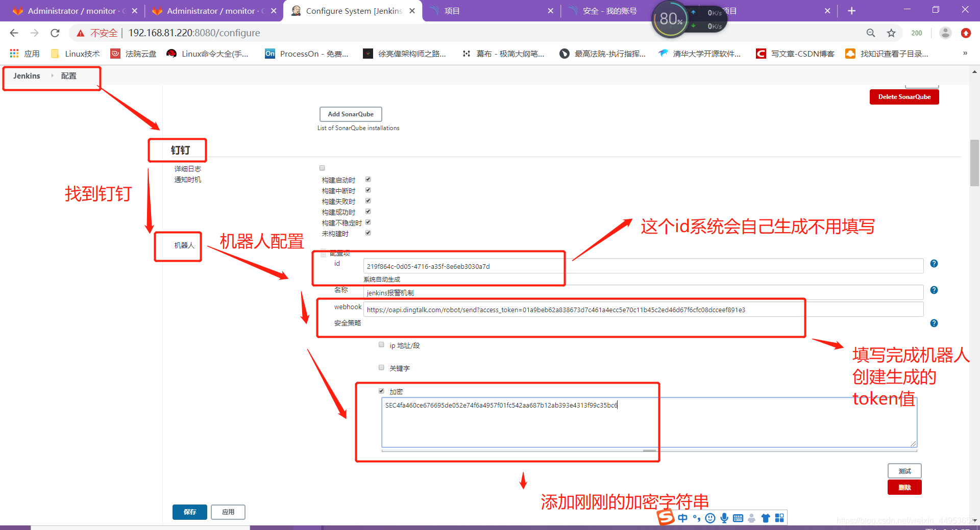Click the 配置 breadcrumb link
Viewport: 980px width, 530px height.
(x=68, y=76)
